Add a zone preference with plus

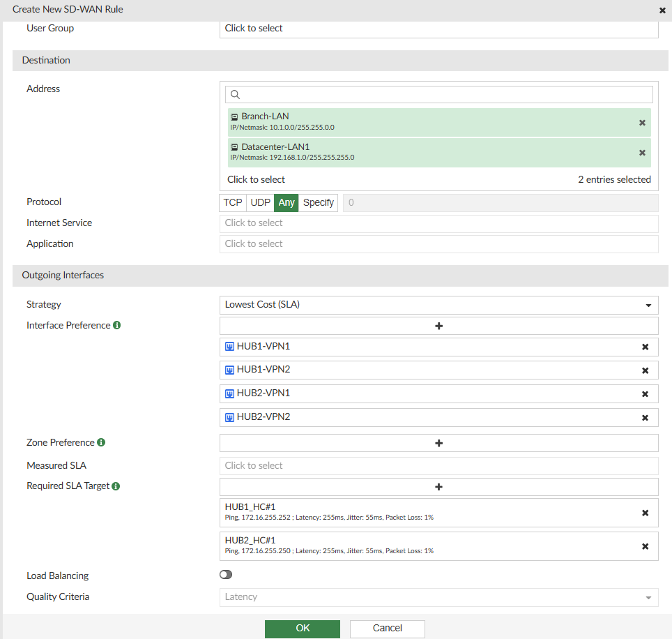point(439,443)
